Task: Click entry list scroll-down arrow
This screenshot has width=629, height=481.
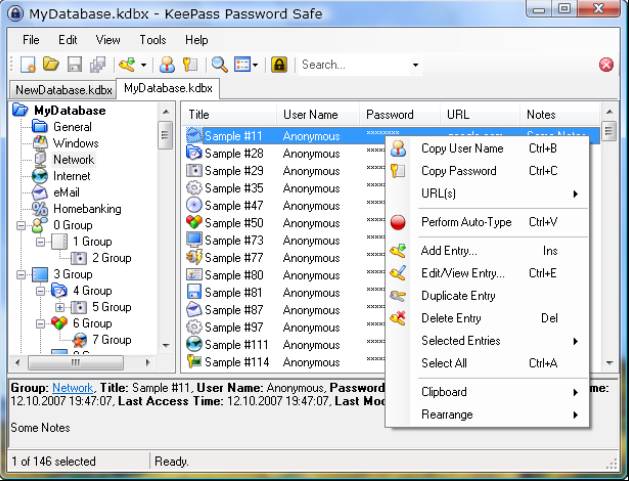Action: tap(609, 363)
